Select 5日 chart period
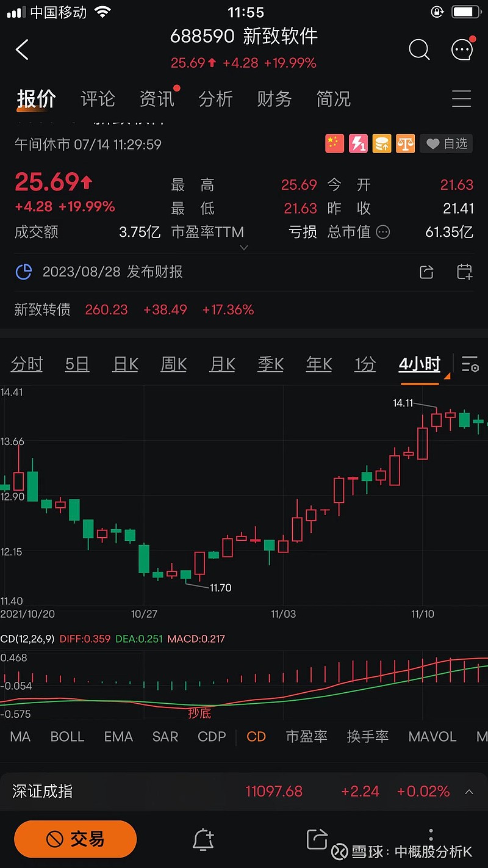 pyautogui.click(x=77, y=364)
